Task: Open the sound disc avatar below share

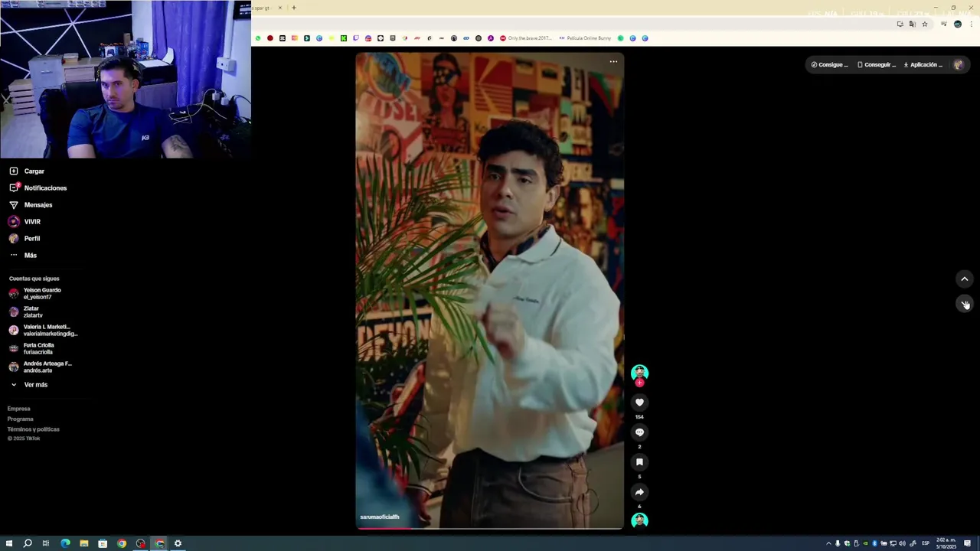Action: [639, 520]
